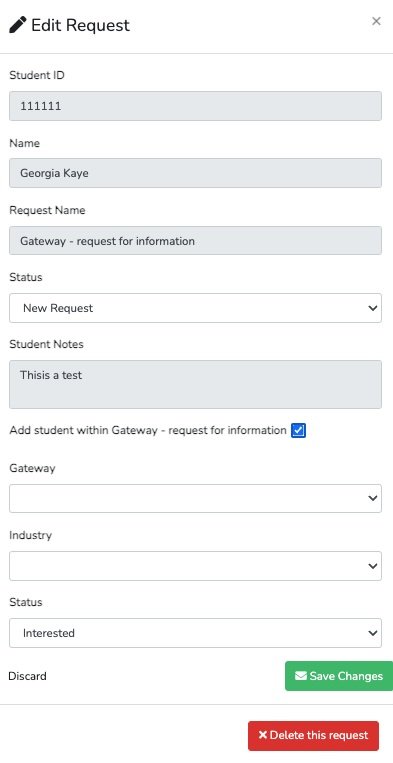
Task: Click the Name field with Georgia Kaye
Action: 196,173
